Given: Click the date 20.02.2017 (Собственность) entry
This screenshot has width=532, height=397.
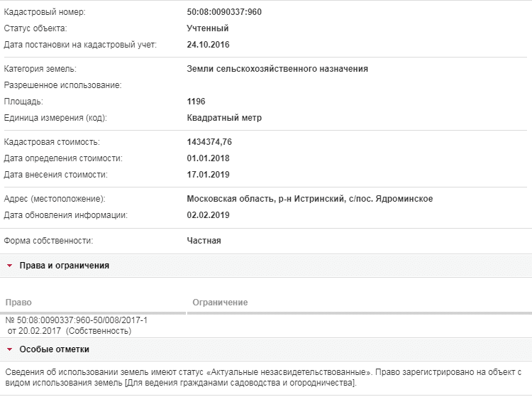Looking at the screenshot, I should pos(70,331).
